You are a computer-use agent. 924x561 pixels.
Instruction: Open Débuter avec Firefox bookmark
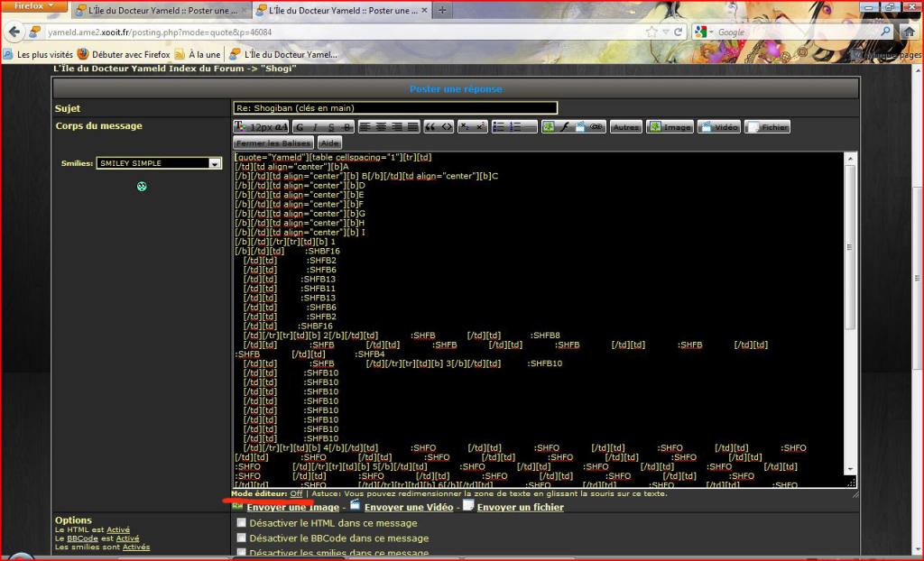point(124,54)
